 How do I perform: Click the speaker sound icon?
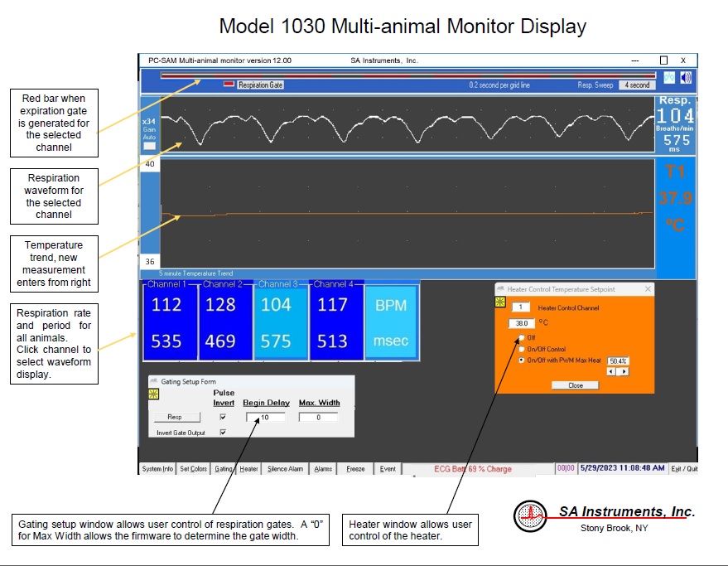[685, 78]
